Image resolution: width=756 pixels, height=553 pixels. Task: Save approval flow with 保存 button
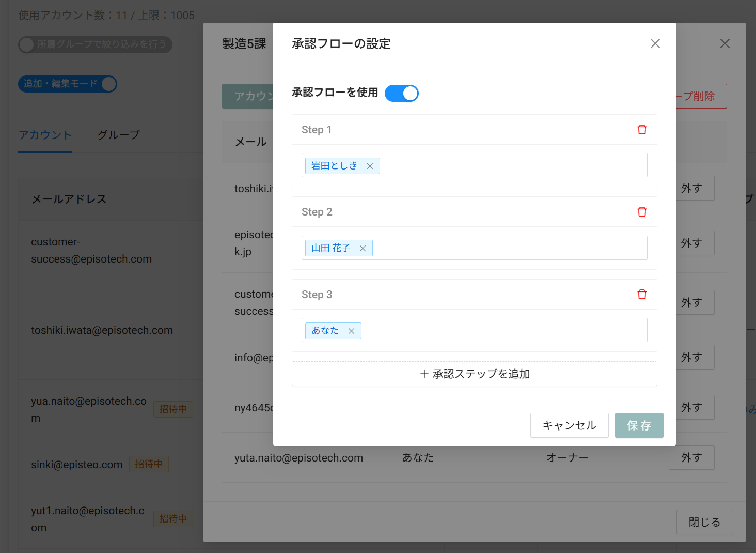pyautogui.click(x=639, y=425)
